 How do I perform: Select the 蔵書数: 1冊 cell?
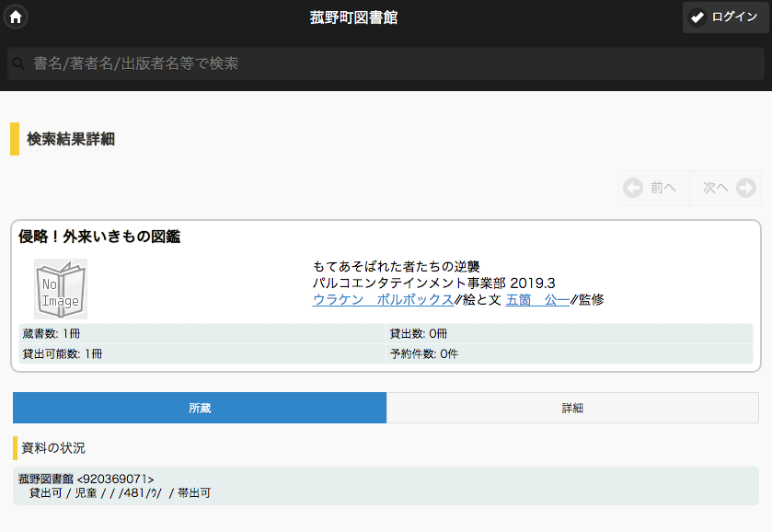[x=202, y=333]
